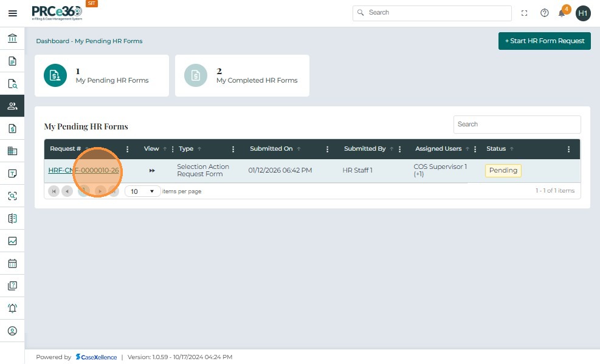Sort by Submitted On column header
The height and width of the screenshot is (364, 600).
click(271, 149)
